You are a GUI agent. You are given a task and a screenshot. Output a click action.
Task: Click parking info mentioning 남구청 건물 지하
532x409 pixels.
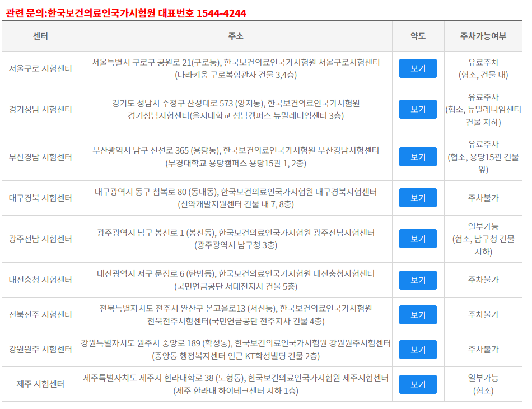pos(483,239)
